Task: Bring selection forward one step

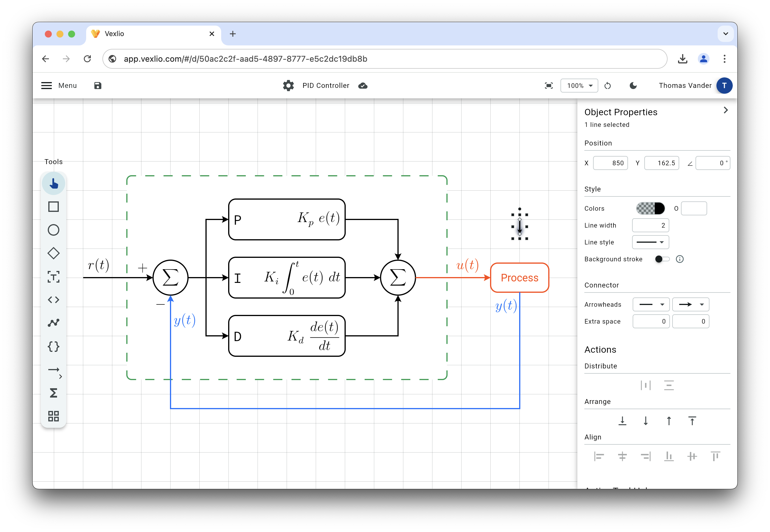Action: click(669, 421)
